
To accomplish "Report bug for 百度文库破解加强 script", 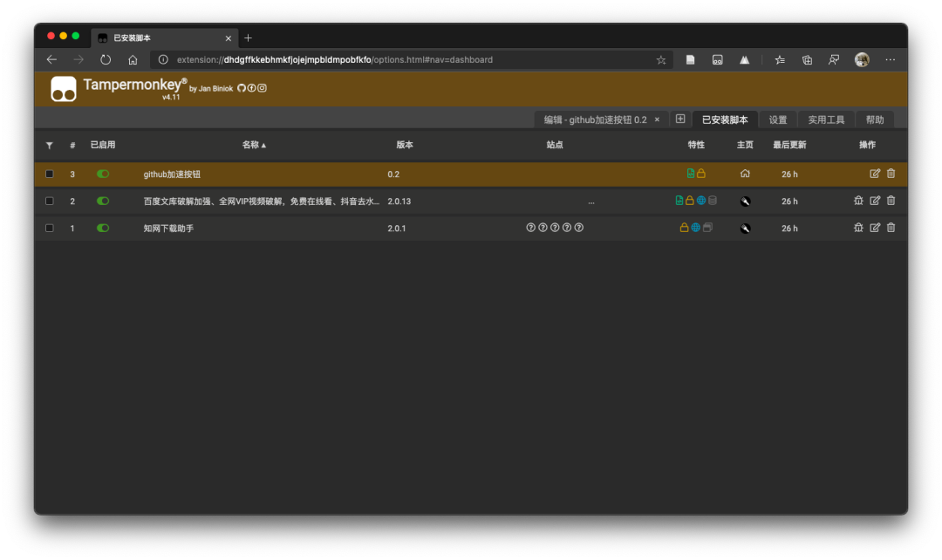I will pos(858,201).
